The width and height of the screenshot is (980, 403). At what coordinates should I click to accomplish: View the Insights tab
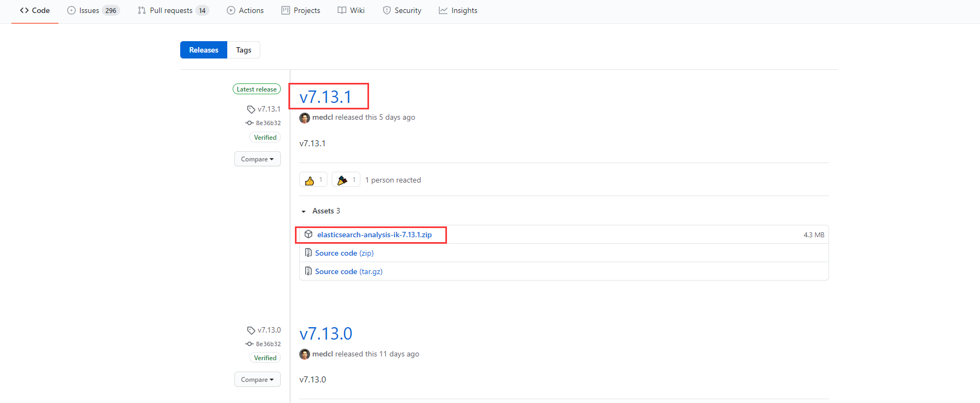click(458, 10)
